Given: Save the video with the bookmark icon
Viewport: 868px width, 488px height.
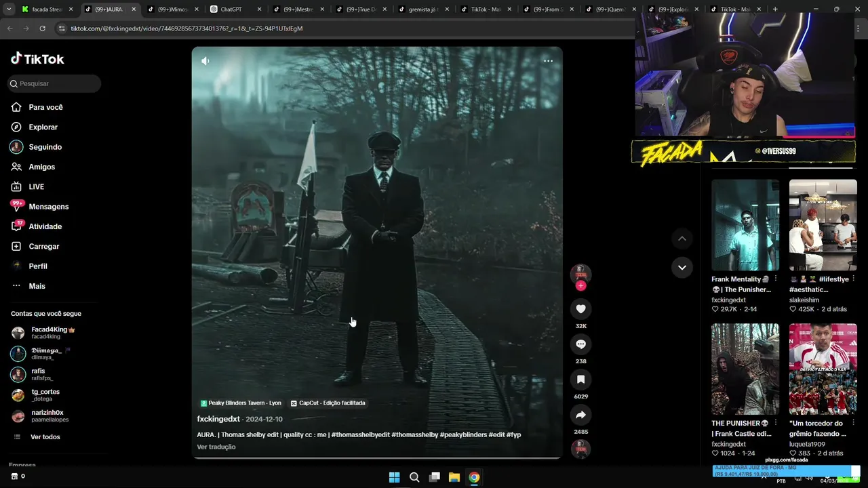Looking at the screenshot, I should (x=580, y=380).
